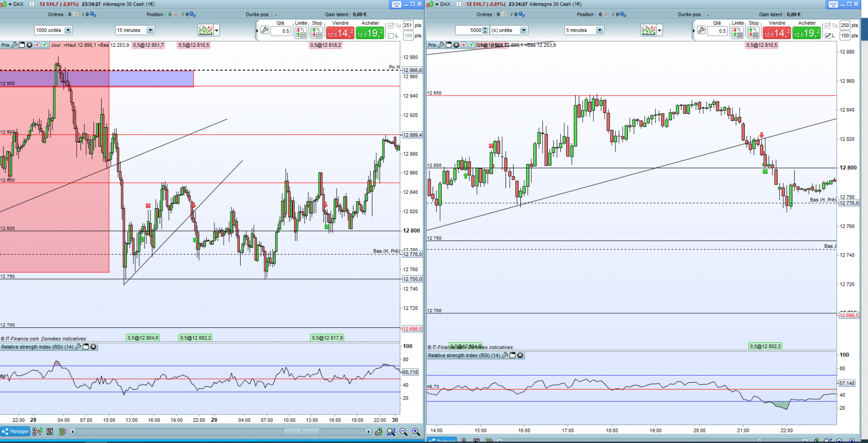Screen dimensions: 868x443
Task: Open order settings wrench beside Qté on left
Action: click(264, 30)
